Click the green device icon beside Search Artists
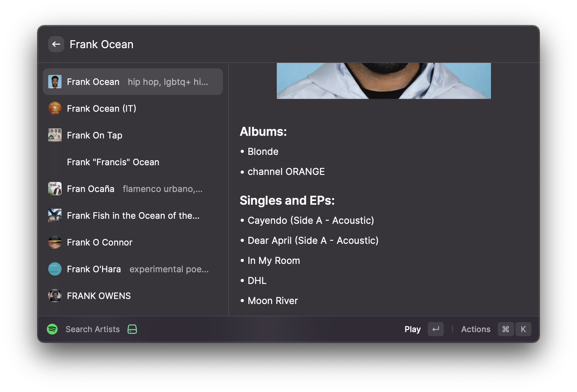The image size is (577, 392). pyautogui.click(x=132, y=329)
